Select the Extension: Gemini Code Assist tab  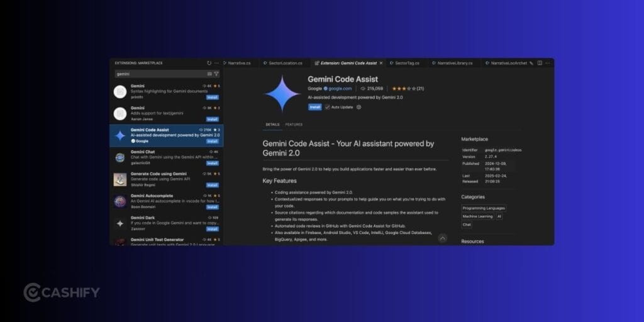[348, 64]
